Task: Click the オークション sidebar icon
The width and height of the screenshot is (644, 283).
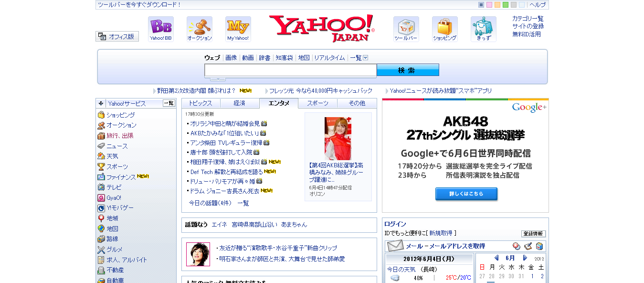Action: [101, 125]
